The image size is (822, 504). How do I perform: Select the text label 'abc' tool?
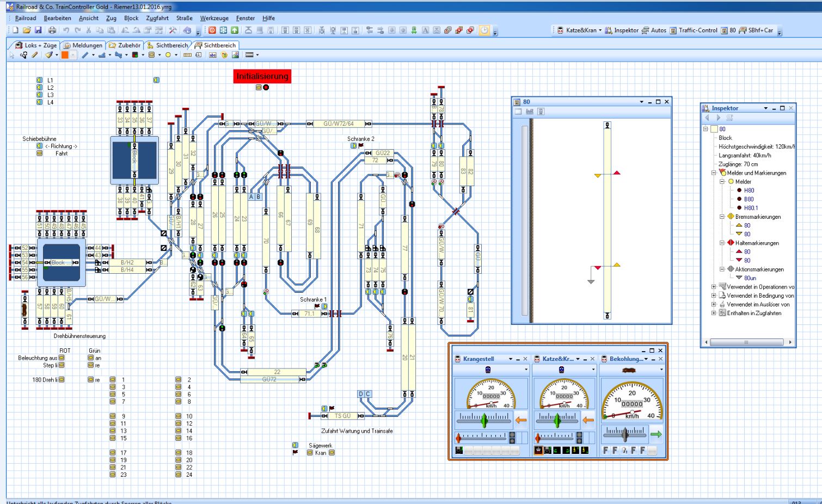point(213,55)
